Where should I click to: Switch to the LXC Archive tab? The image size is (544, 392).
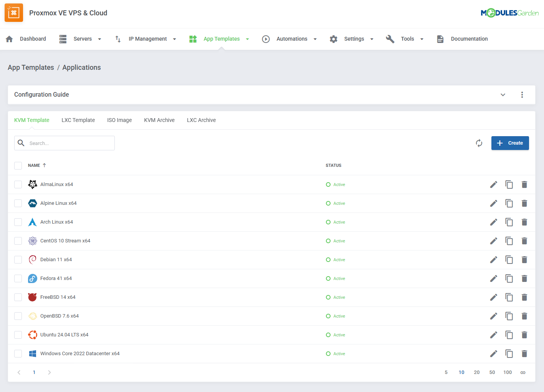pyautogui.click(x=202, y=120)
